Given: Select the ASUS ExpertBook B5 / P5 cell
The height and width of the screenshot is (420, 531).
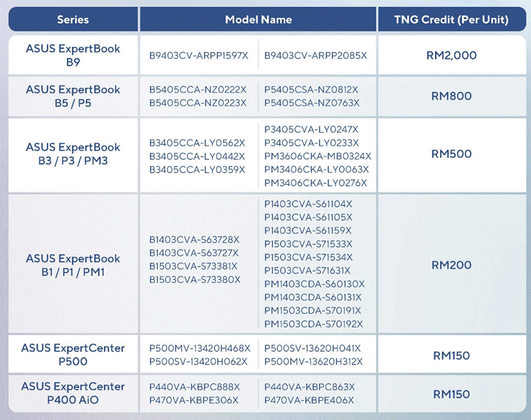Looking at the screenshot, I should click(x=73, y=96).
